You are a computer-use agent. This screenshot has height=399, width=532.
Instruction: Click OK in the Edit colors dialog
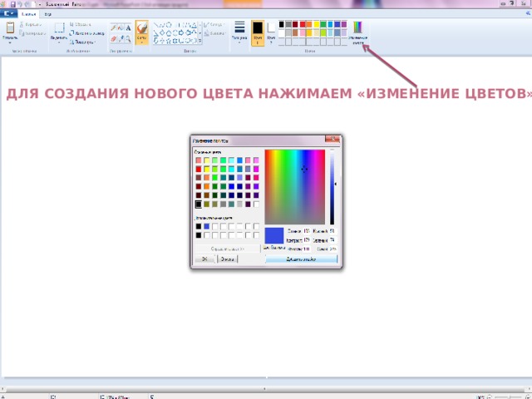click(x=205, y=259)
